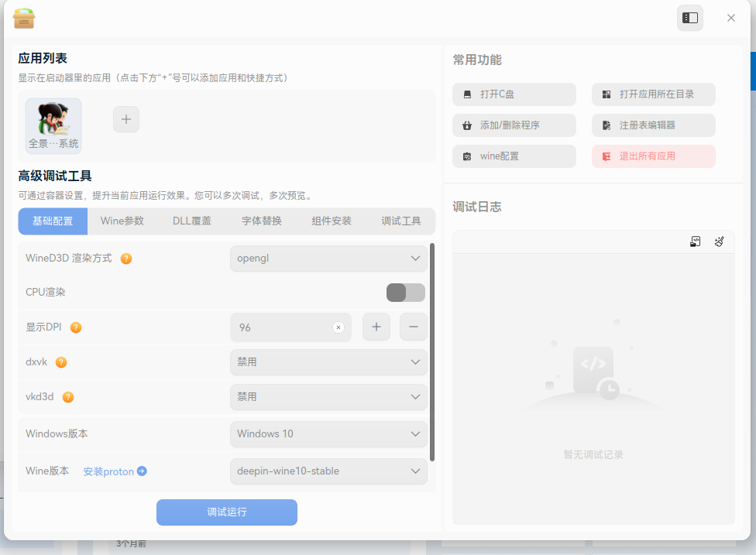Screen dimensions: 756x555
Task: Open 添加/删除程序
Action: click(514, 125)
